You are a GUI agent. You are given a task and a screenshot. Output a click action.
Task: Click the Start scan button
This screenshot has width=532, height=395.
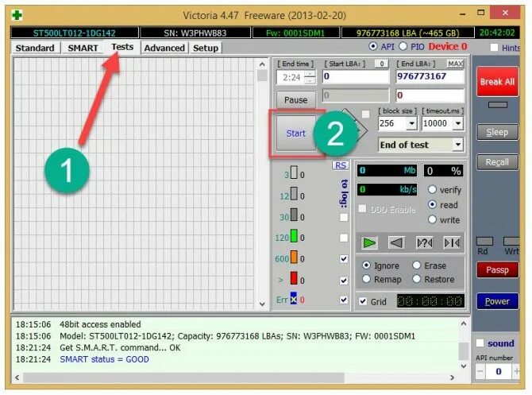296,134
